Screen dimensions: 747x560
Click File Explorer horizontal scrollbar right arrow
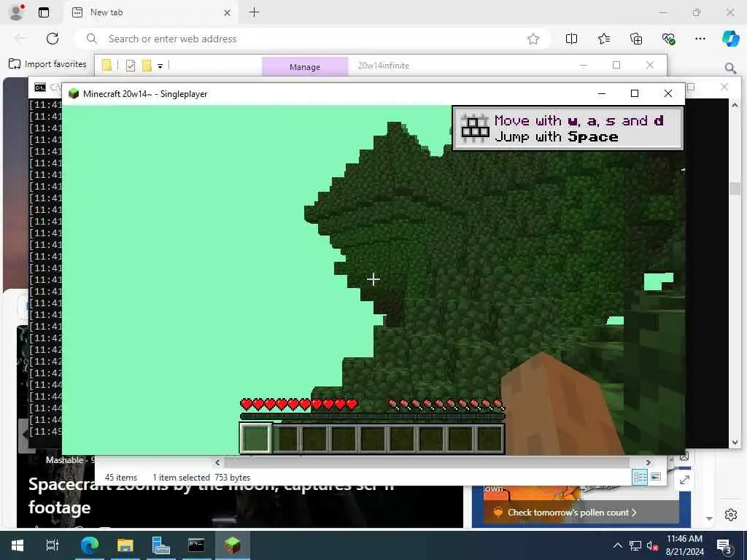pyautogui.click(x=648, y=462)
